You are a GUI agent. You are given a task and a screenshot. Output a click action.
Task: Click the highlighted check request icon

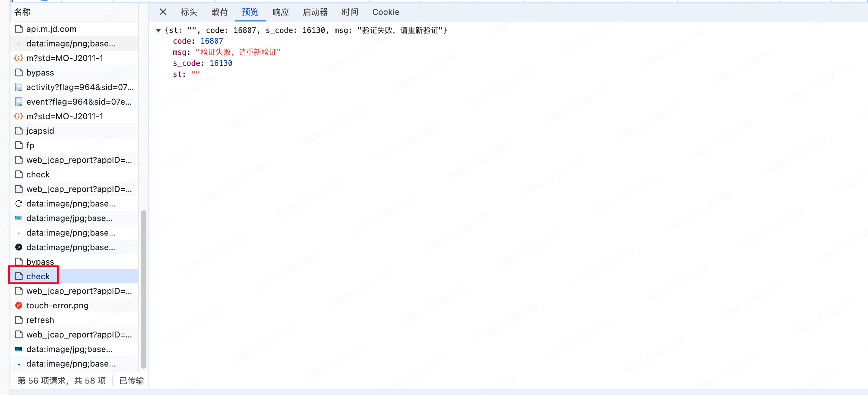click(x=19, y=276)
